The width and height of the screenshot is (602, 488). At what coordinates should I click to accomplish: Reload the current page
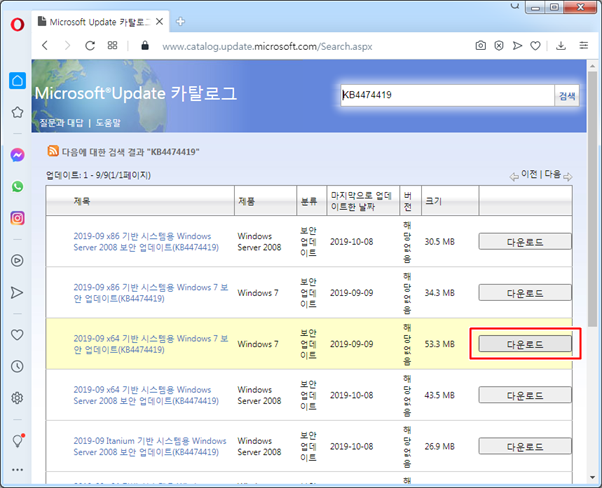pos(90,46)
